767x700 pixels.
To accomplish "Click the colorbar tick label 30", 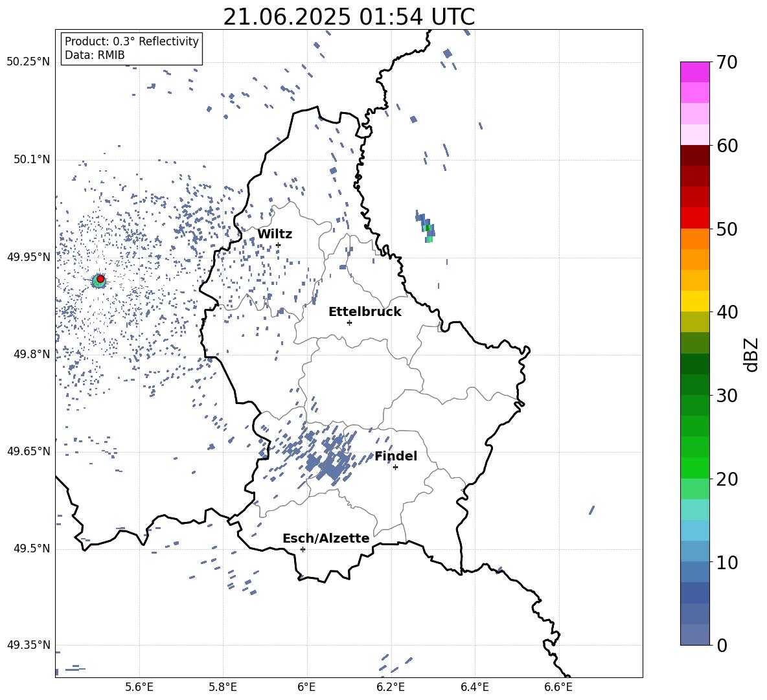I will point(727,396).
